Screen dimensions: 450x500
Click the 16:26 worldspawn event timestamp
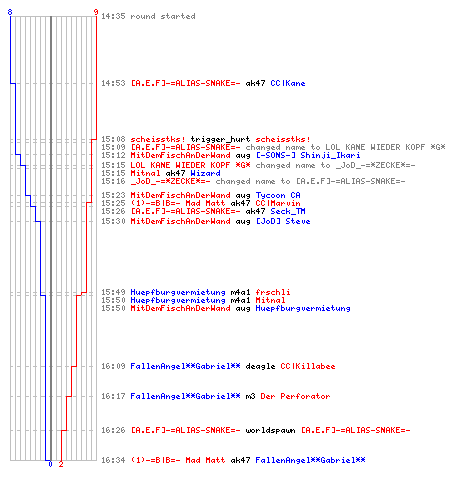[113, 430]
